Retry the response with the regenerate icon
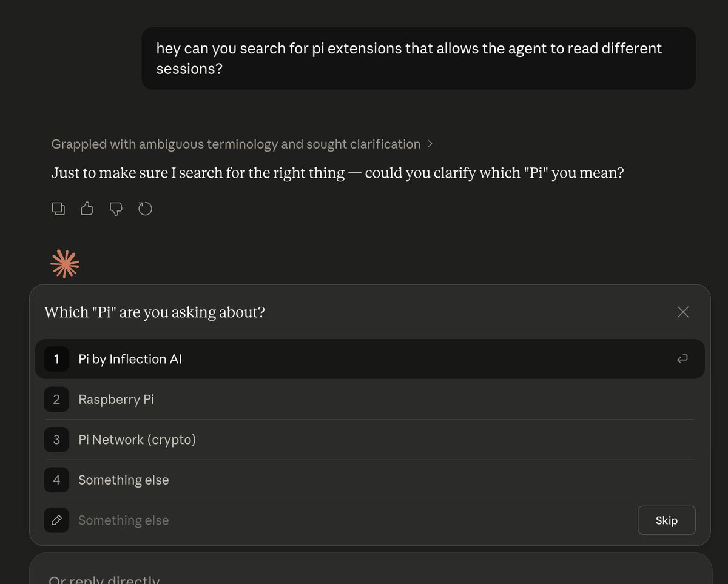 [145, 209]
